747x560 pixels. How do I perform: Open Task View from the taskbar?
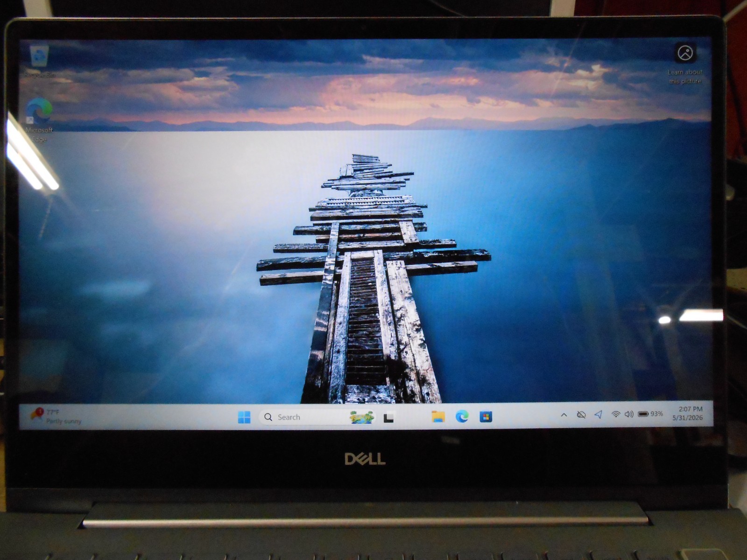pos(388,418)
